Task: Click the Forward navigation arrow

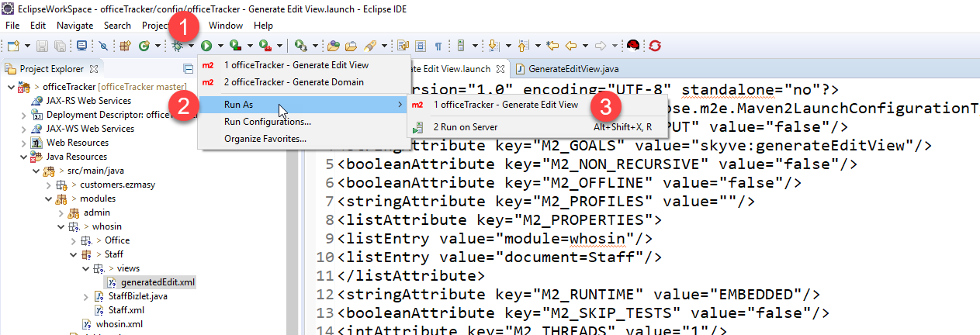Action: pyautogui.click(x=601, y=46)
